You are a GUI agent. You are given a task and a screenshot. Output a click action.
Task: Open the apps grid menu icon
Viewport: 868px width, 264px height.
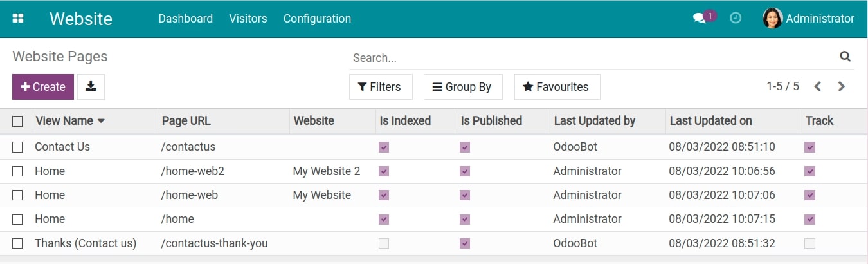18,19
